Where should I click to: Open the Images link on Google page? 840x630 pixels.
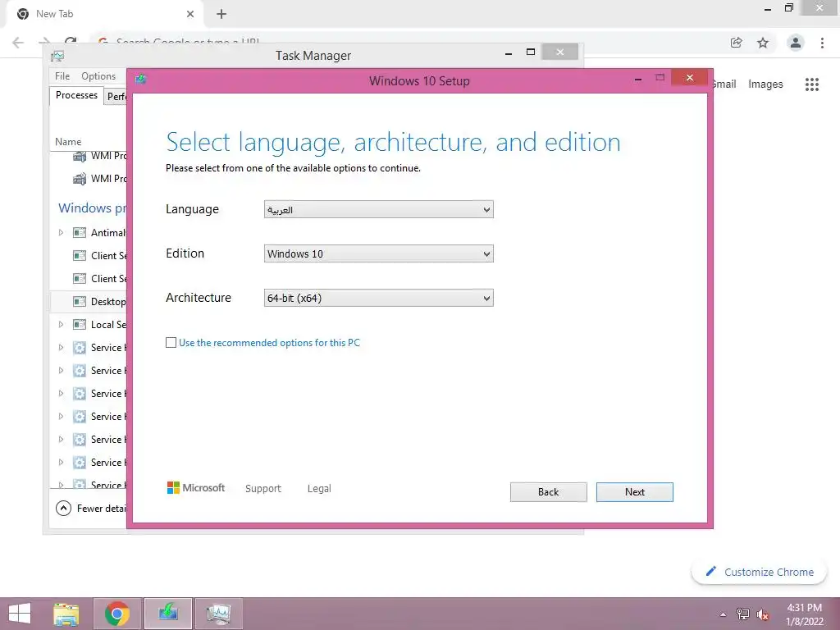(765, 84)
